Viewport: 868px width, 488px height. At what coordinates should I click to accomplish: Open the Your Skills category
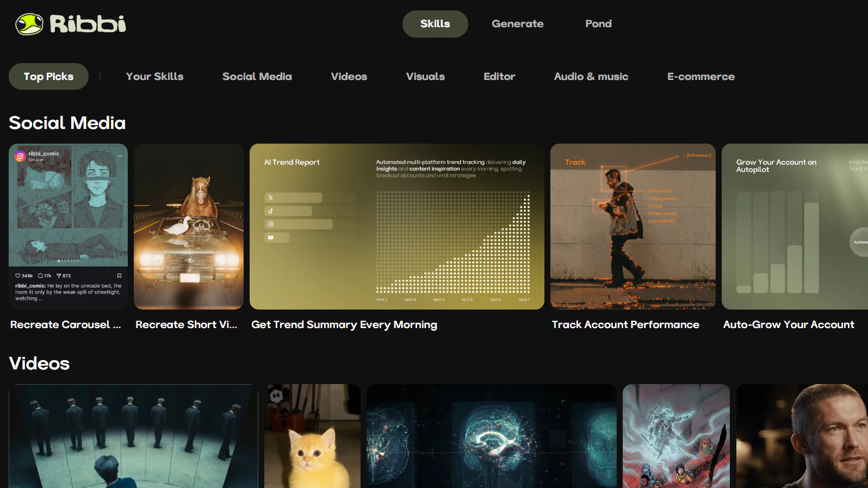coord(154,77)
